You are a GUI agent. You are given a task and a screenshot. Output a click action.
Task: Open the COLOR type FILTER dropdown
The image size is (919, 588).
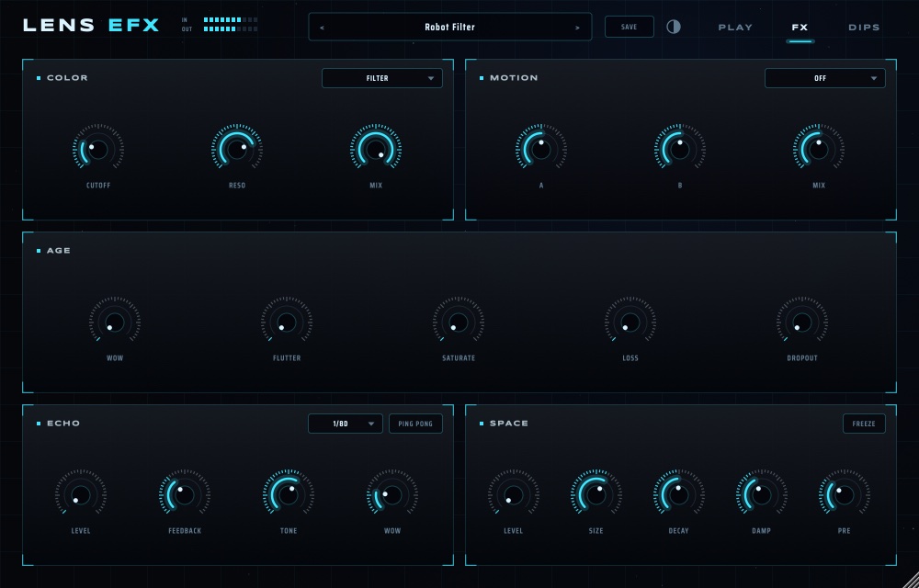[382, 78]
